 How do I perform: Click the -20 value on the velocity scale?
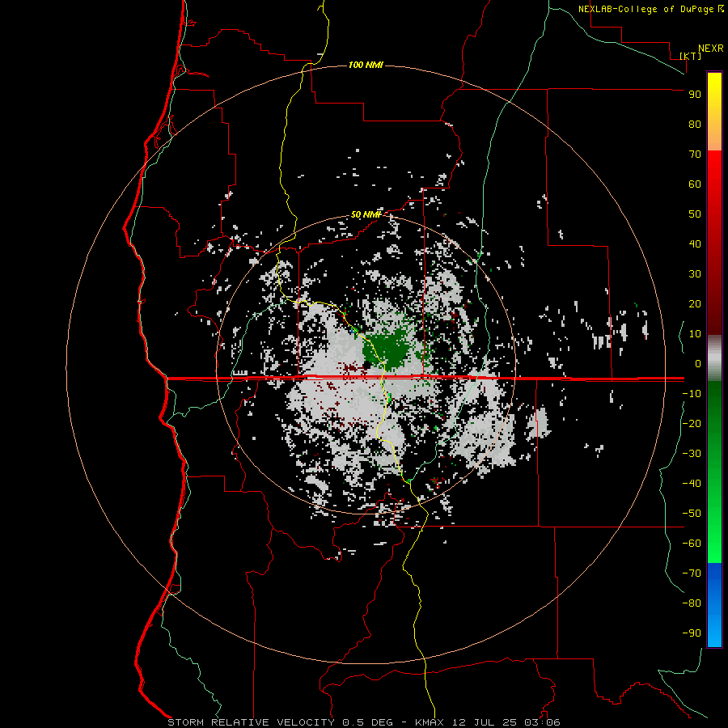pos(692,423)
